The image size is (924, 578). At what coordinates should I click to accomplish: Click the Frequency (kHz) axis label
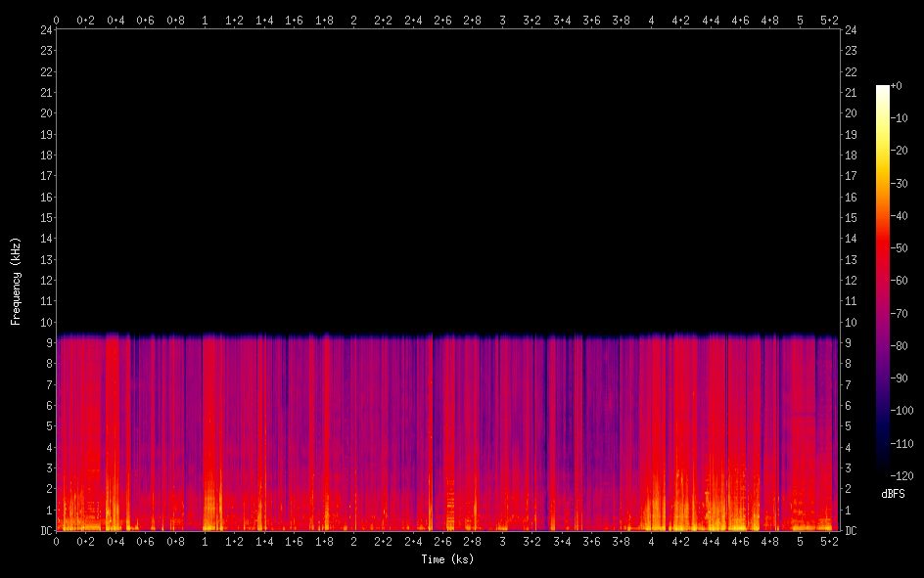[x=16, y=281]
